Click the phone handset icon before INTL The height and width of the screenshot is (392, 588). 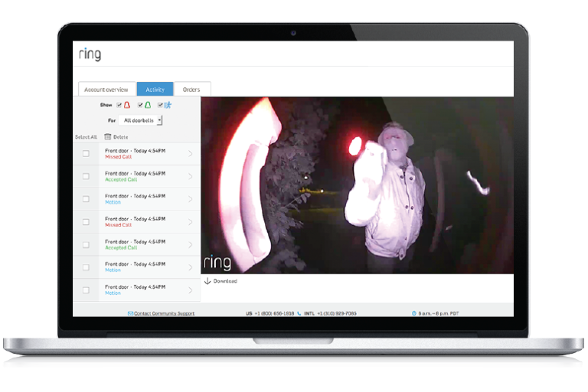(x=299, y=313)
